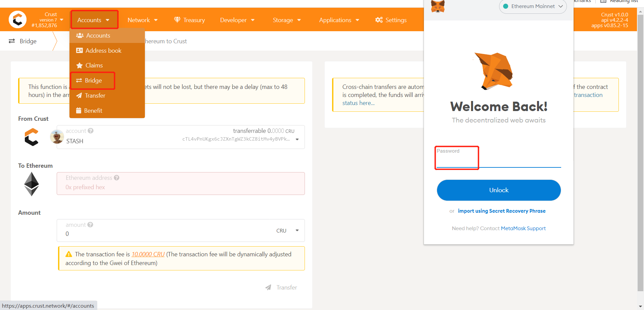The width and height of the screenshot is (644, 310).
Task: Open the Developer menu
Action: point(237,20)
